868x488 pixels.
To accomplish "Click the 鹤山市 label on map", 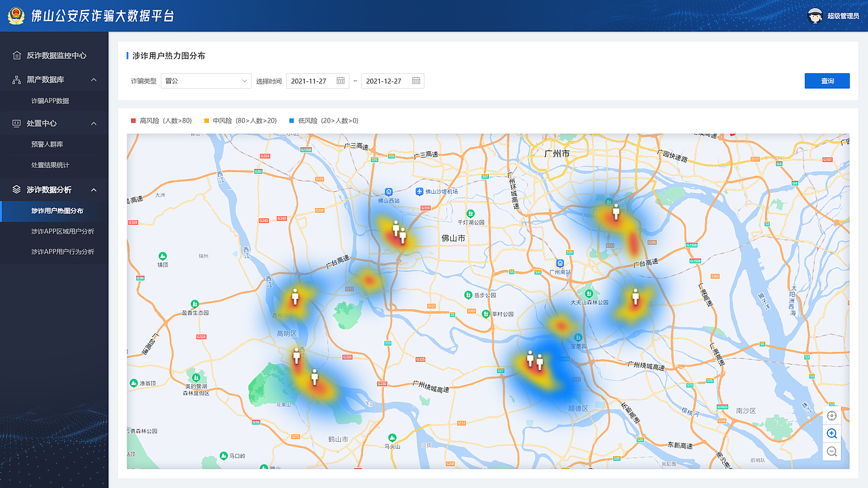I will click(337, 440).
